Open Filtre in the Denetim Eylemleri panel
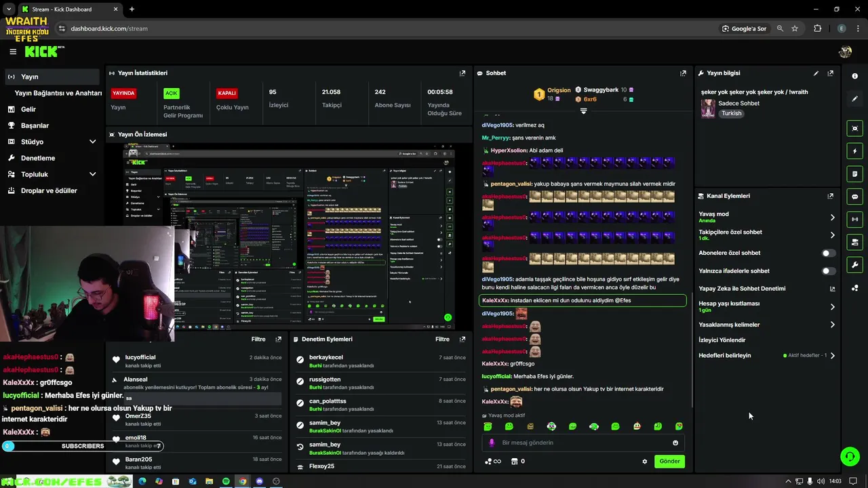The height and width of the screenshot is (488, 868). tap(442, 339)
